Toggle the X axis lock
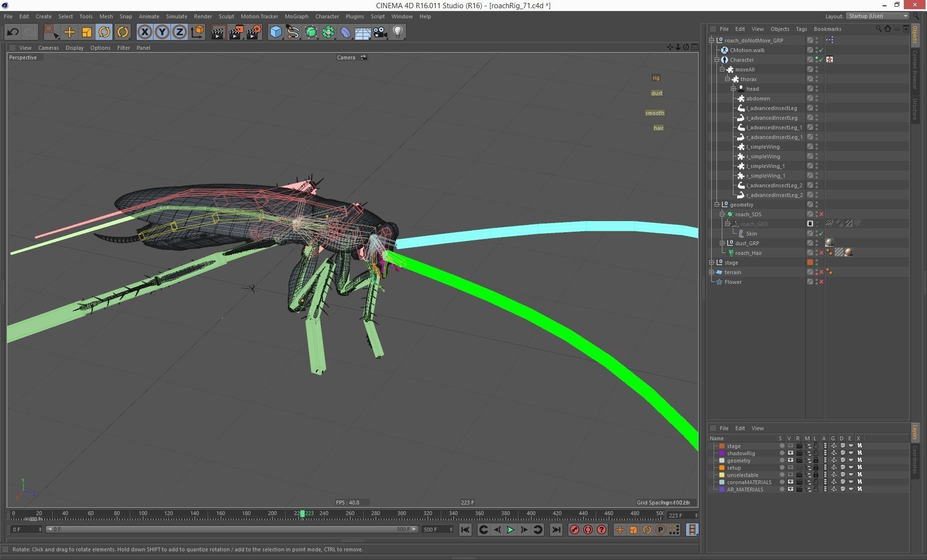927x560 pixels. [x=144, y=32]
